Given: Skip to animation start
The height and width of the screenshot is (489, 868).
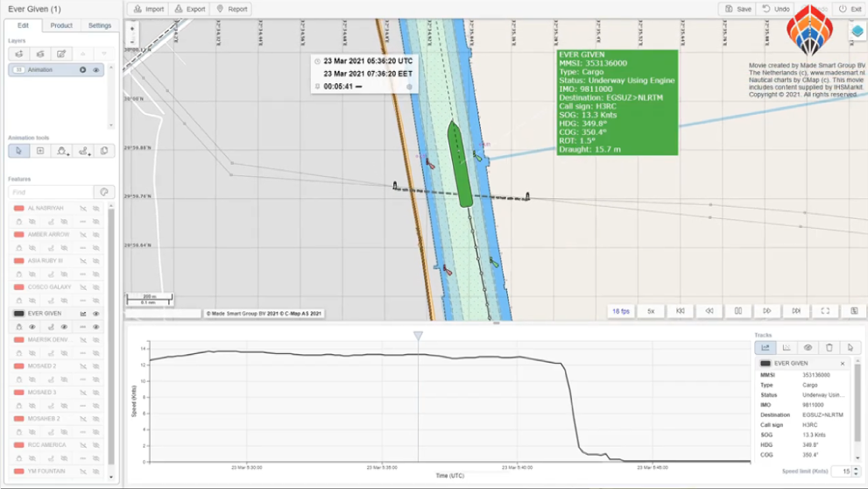Looking at the screenshot, I should point(681,311).
